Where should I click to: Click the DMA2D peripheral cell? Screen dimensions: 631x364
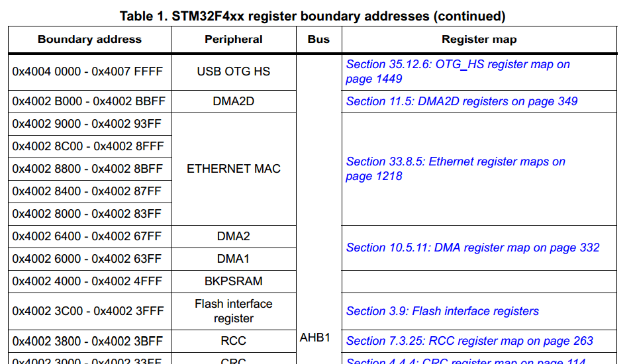pyautogui.click(x=234, y=101)
